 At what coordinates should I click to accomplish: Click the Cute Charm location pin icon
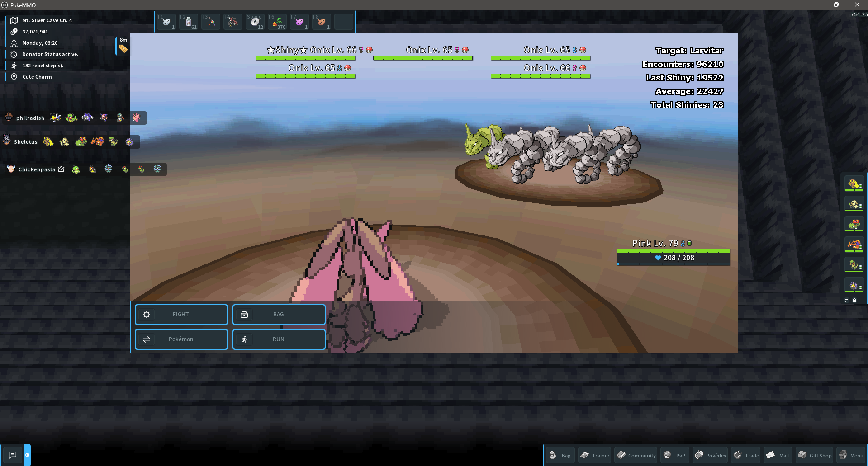pyautogui.click(x=14, y=77)
